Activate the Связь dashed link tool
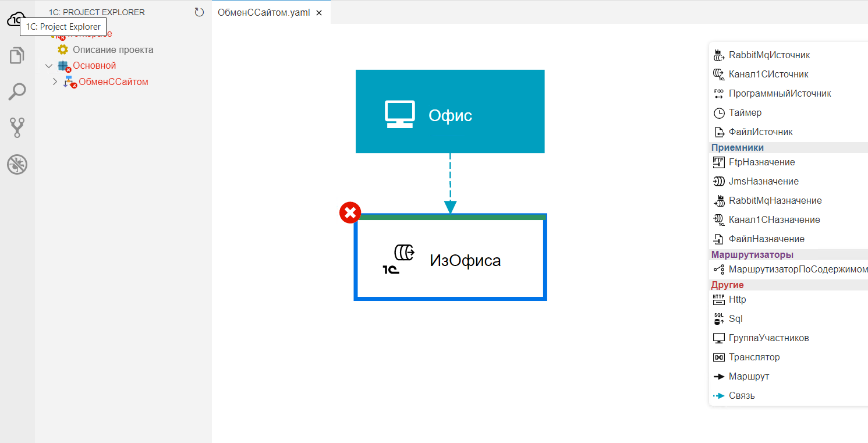This screenshot has height=443, width=868. [x=734, y=396]
